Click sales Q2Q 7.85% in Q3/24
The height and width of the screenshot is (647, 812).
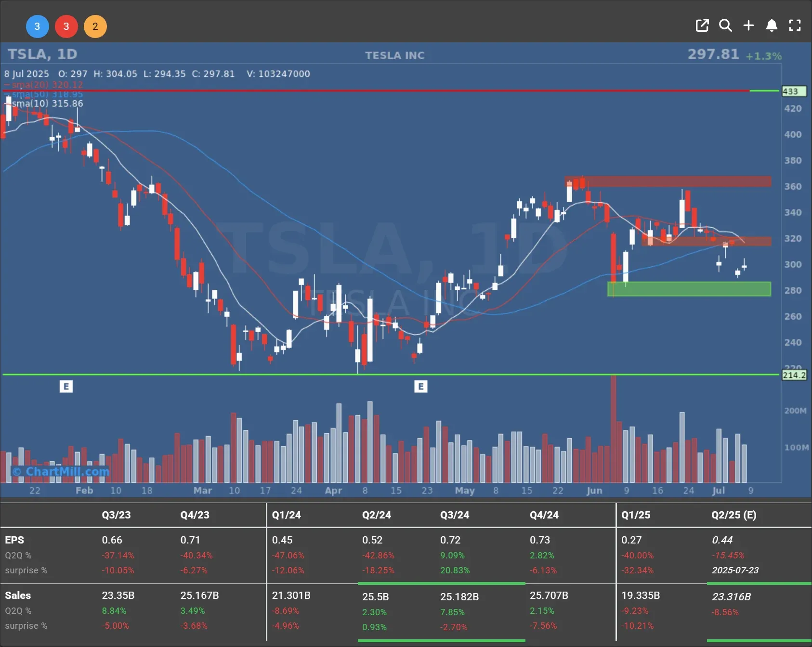click(452, 612)
